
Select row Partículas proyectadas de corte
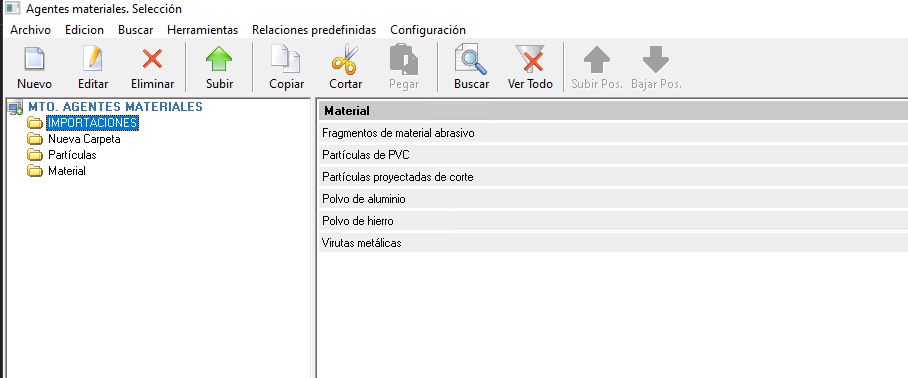coord(613,177)
